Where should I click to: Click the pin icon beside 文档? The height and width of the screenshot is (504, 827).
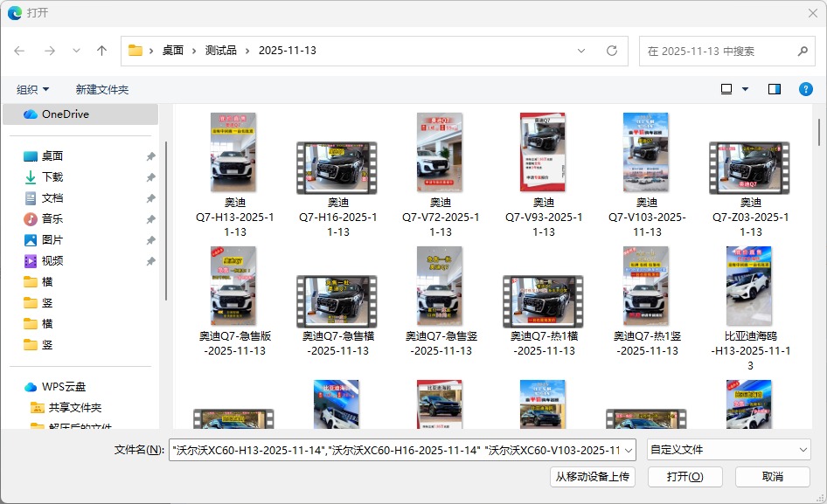(x=150, y=198)
